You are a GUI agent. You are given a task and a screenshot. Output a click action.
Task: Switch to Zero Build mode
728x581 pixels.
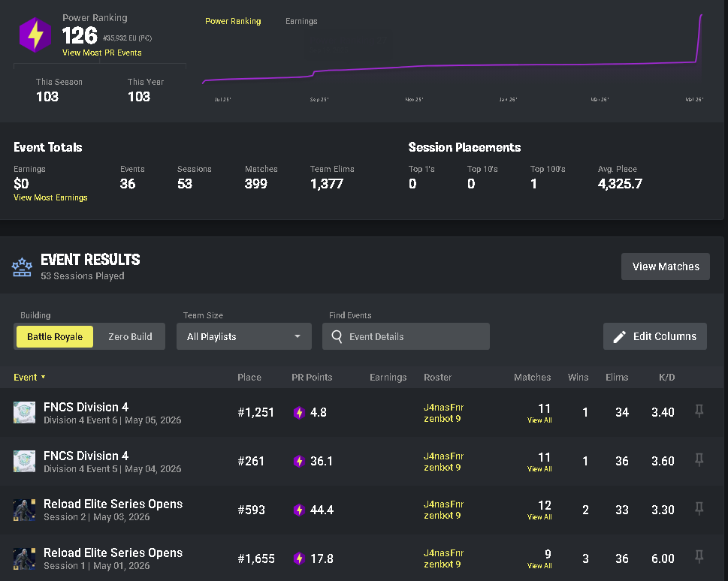pyautogui.click(x=130, y=336)
